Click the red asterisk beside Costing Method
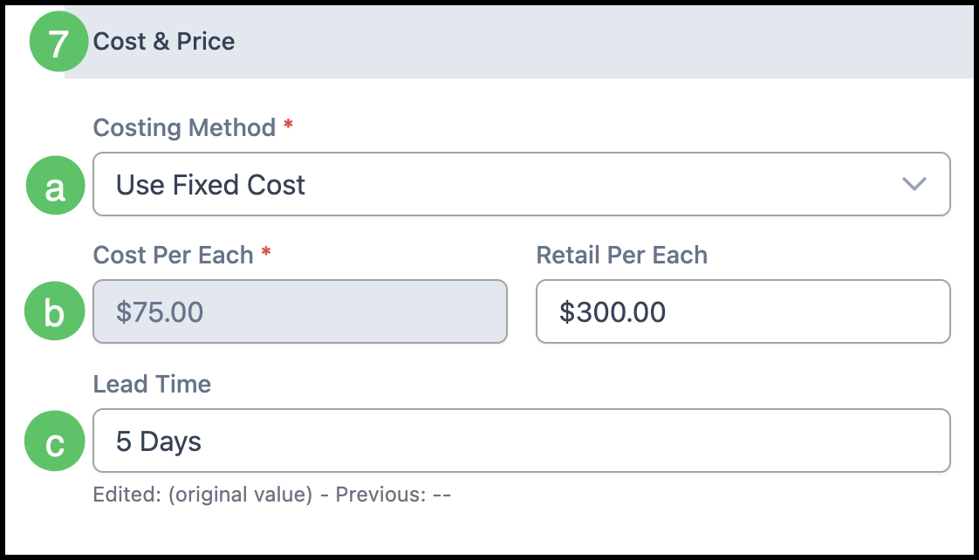979x560 pixels. pyautogui.click(x=289, y=127)
